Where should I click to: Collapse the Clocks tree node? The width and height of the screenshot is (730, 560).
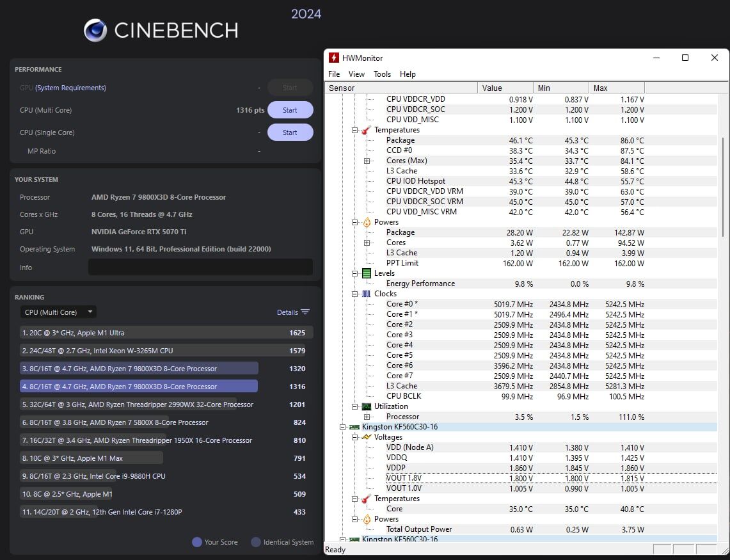pos(354,294)
